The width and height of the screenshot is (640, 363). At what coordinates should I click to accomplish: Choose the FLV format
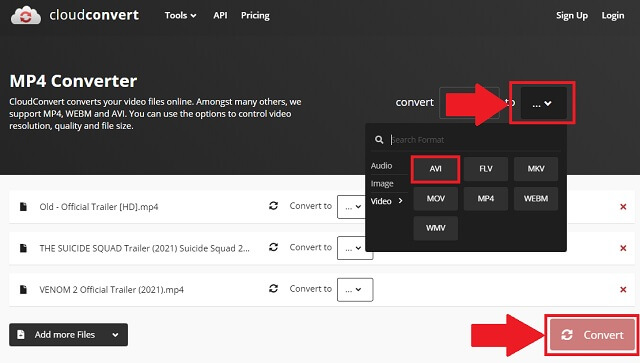[x=486, y=169]
